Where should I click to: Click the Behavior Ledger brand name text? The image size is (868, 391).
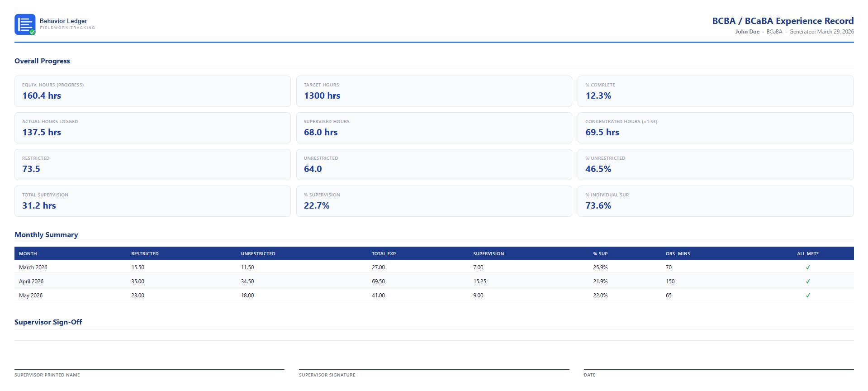pos(63,21)
